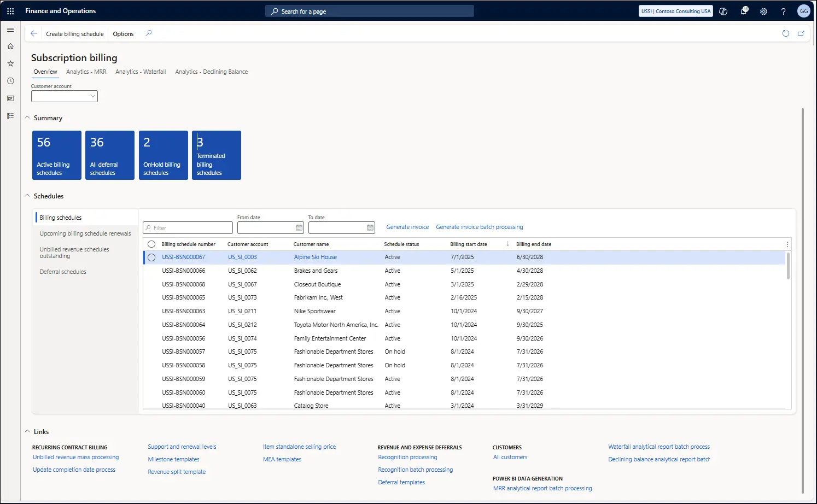Open Help with the question mark icon

tap(783, 11)
